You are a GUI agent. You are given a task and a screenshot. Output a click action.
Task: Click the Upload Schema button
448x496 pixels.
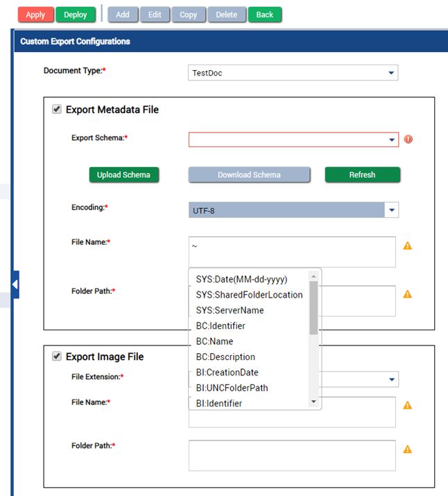point(123,175)
